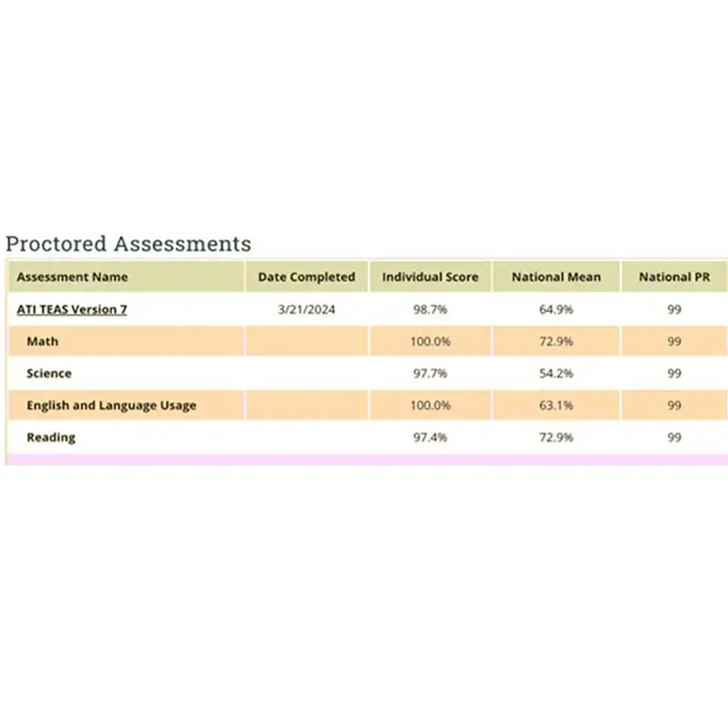Click the 98.7% overall individual score

430,308
